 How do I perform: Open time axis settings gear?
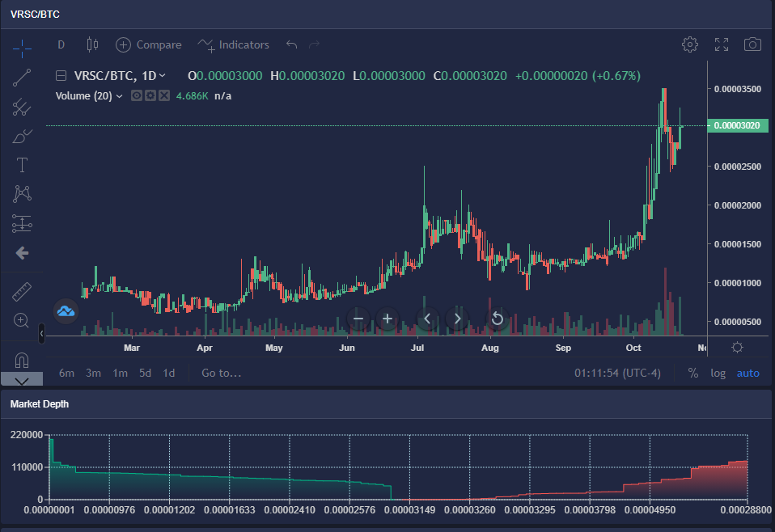(737, 348)
